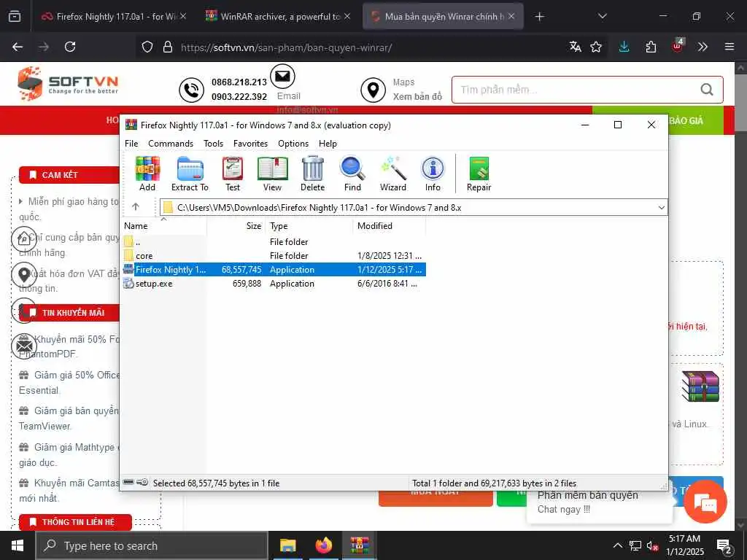
Task: Sort files by the Size column header
Action: (x=236, y=226)
